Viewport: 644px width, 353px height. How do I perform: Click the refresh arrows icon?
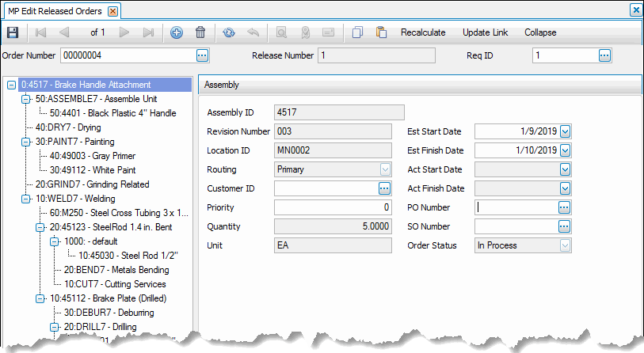pyautogui.click(x=229, y=32)
